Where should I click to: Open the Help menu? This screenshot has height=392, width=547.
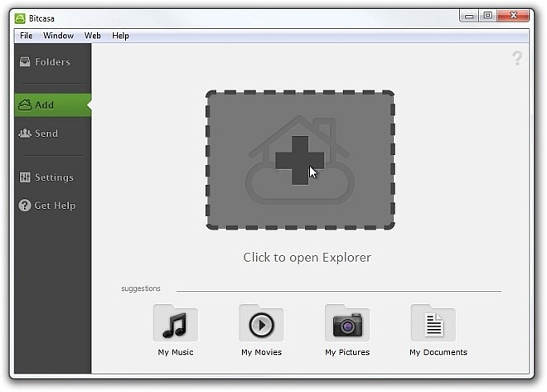tap(120, 36)
